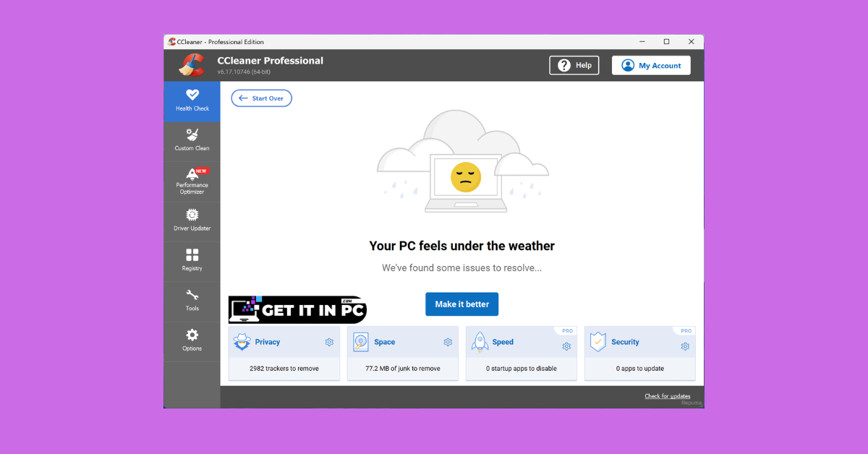Select the '77.2 MB of junk to remove' text
This screenshot has width=868, height=454.
[403, 369]
